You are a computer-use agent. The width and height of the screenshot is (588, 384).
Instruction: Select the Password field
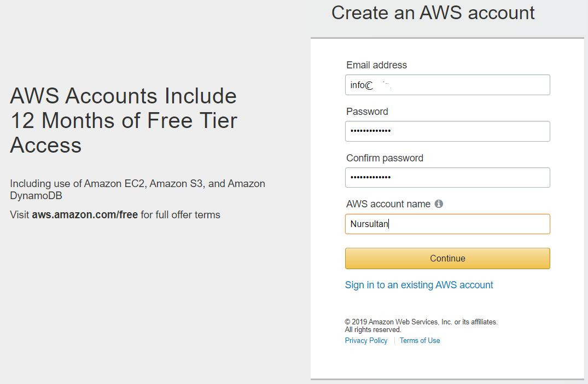447,131
